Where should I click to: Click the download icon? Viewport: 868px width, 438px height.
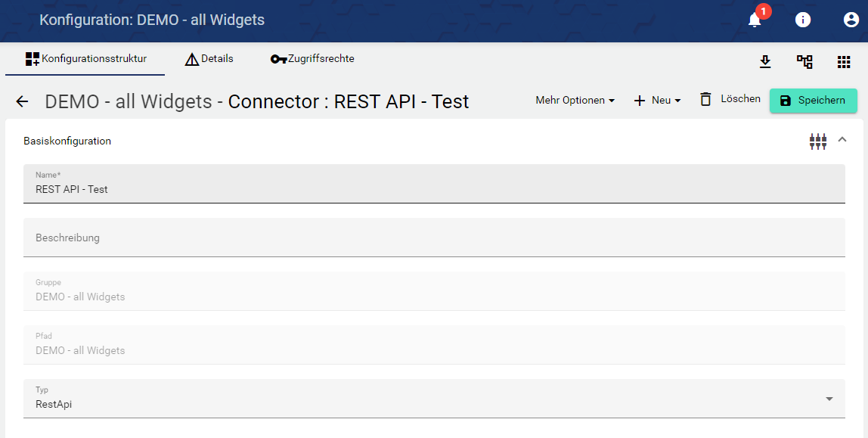pyautogui.click(x=765, y=62)
